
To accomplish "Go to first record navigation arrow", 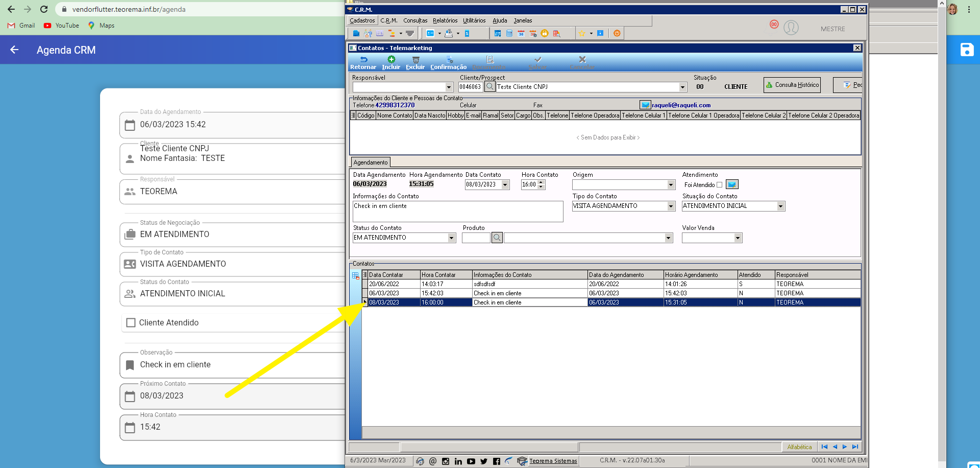I will (824, 447).
